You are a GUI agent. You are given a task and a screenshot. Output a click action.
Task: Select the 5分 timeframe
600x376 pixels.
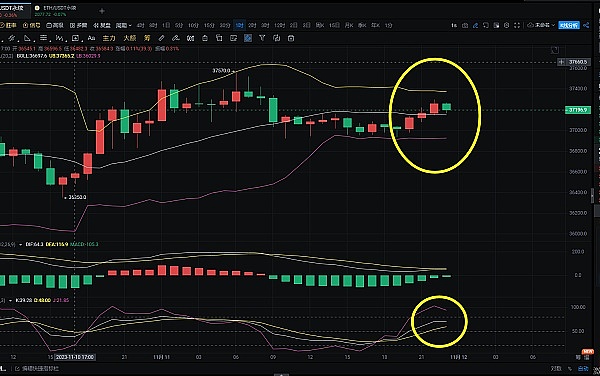pyautogui.click(x=179, y=25)
